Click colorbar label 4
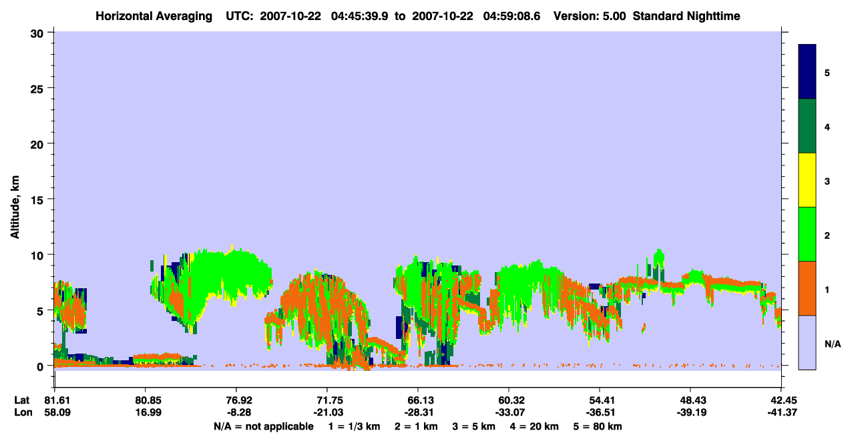 (827, 127)
